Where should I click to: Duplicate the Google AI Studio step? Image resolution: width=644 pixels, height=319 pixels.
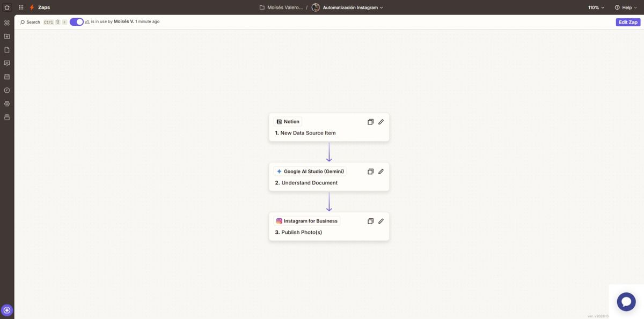(x=370, y=172)
